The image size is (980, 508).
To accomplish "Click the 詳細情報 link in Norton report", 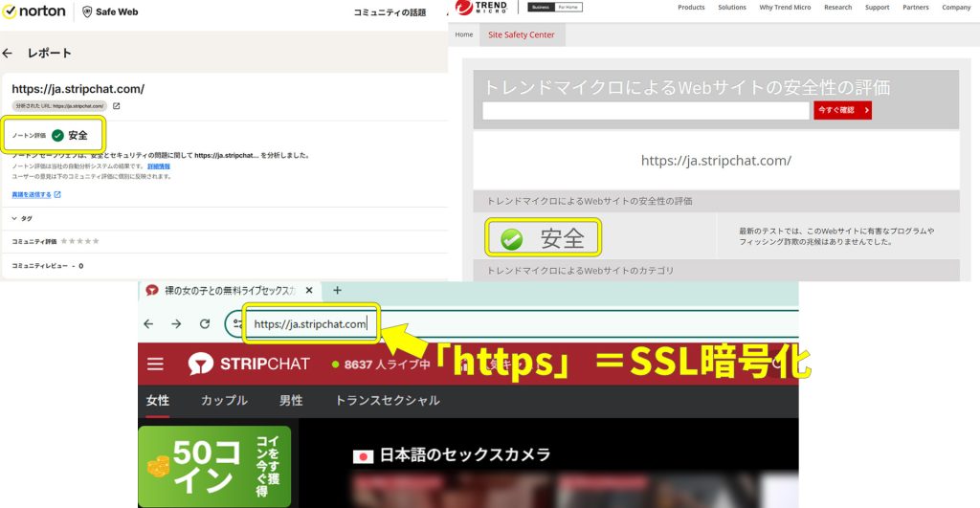I will [159, 166].
